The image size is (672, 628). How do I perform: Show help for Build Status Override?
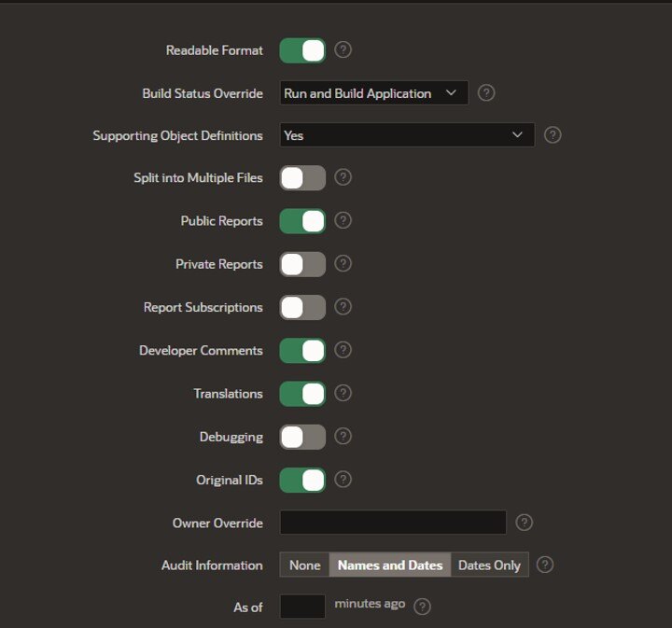click(x=486, y=92)
